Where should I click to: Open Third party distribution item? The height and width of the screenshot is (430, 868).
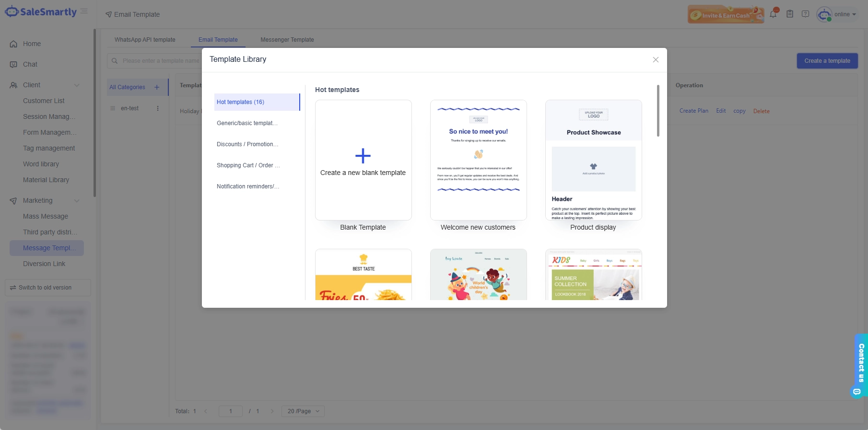50,232
